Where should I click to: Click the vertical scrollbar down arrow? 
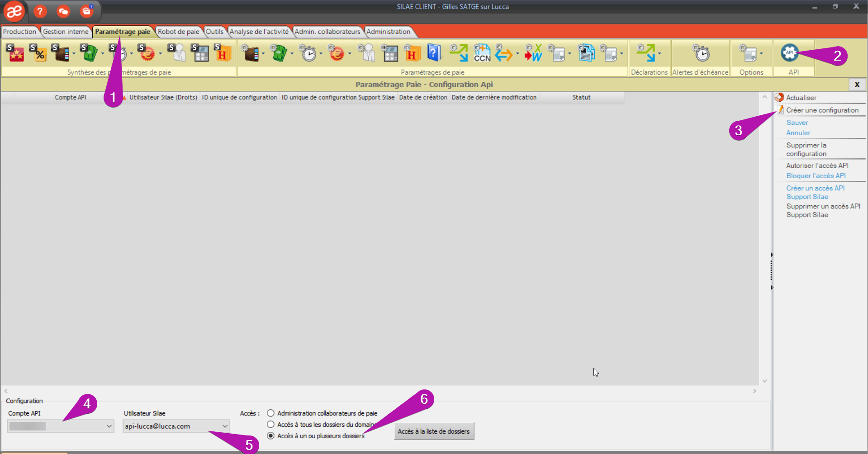764,381
